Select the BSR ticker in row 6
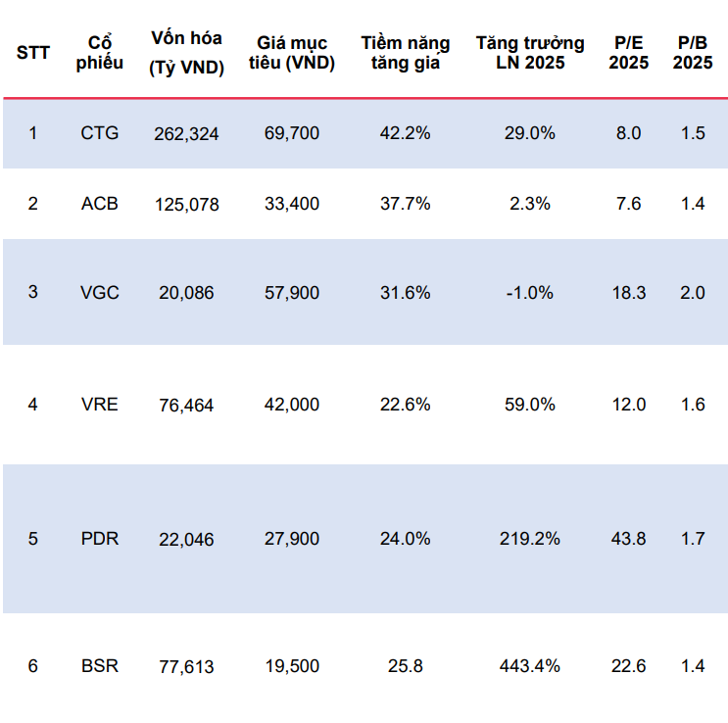The height and width of the screenshot is (723, 728). (99, 666)
